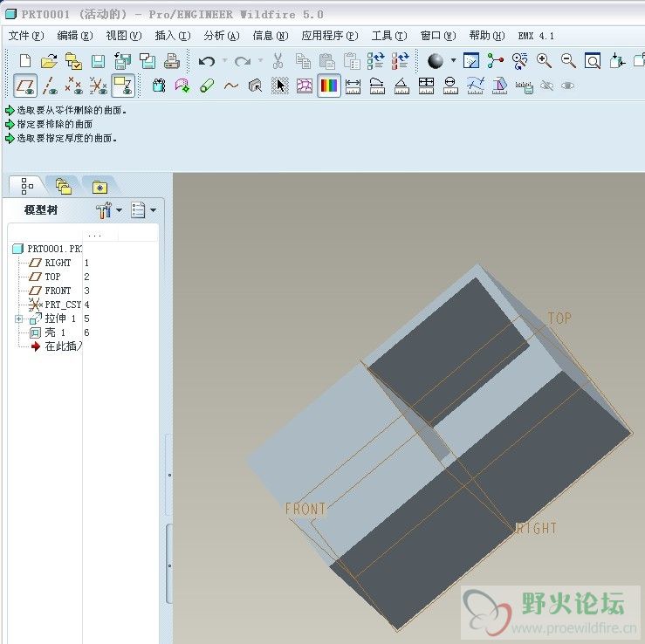Open the 编辑(E) menu
This screenshot has height=644, width=645.
[x=74, y=36]
